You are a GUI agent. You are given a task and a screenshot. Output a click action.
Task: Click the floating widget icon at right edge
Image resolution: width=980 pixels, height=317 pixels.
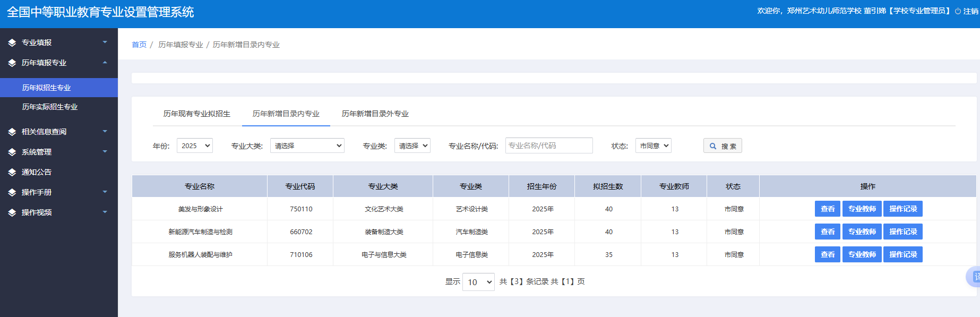(974, 277)
